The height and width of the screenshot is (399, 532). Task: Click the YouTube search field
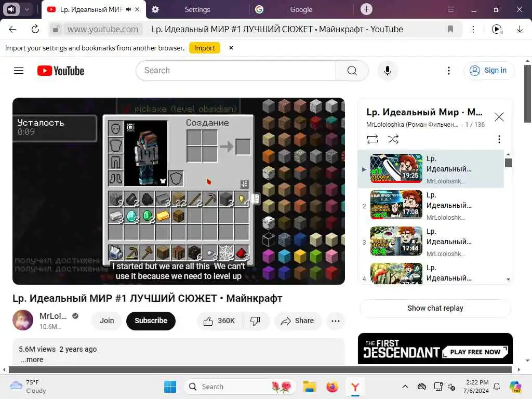coord(236,71)
